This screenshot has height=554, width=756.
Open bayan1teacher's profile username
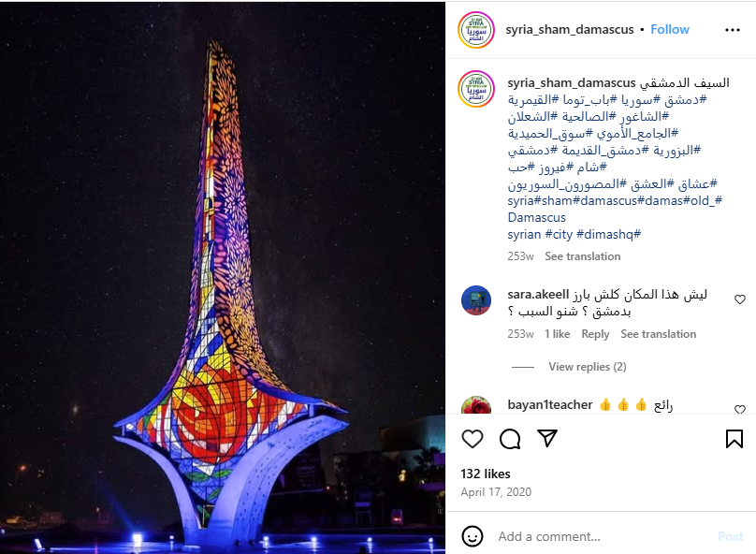pos(549,405)
